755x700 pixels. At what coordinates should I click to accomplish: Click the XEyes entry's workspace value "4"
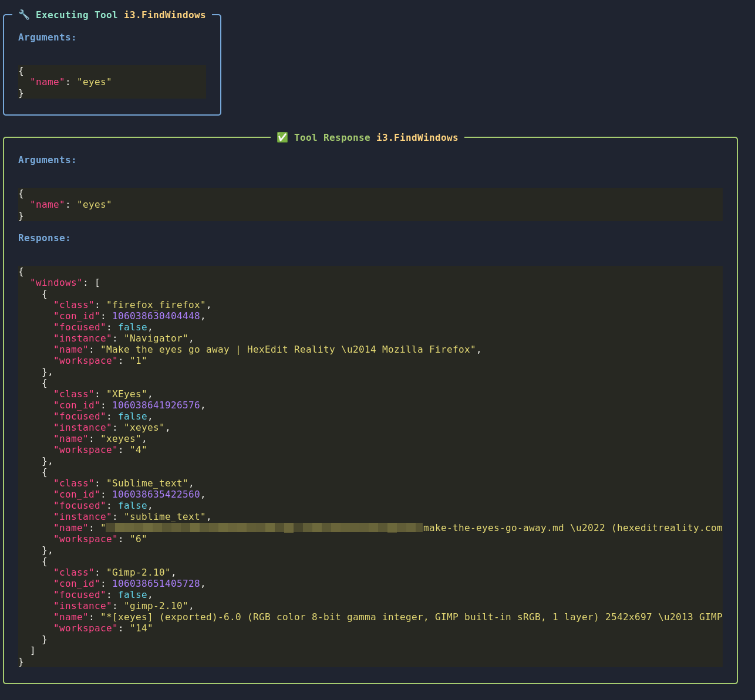(138, 449)
